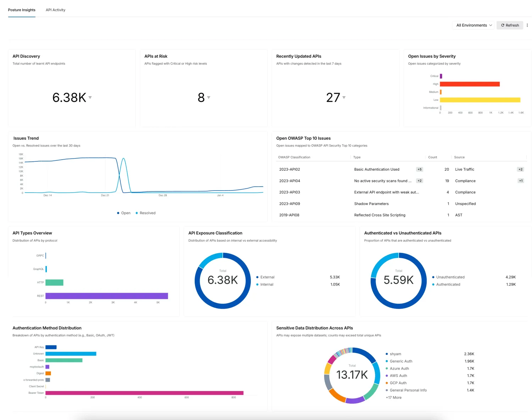Expand +2 badge on No active security scans

(x=420, y=181)
